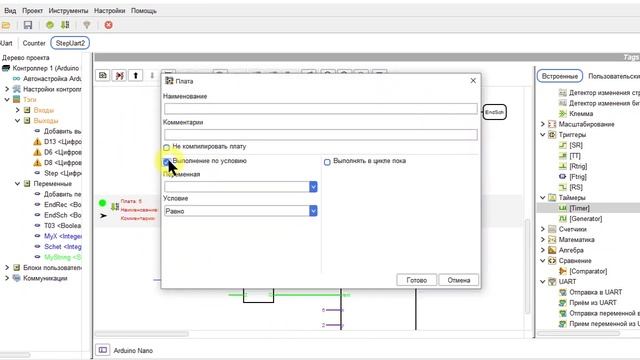640x360 pixels.
Task: Select the Comparator block icon
Action: (562, 271)
